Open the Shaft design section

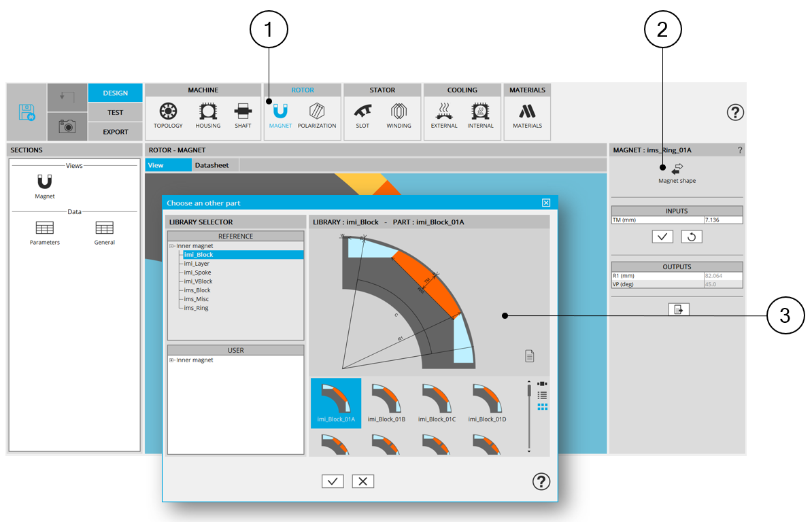[243, 114]
